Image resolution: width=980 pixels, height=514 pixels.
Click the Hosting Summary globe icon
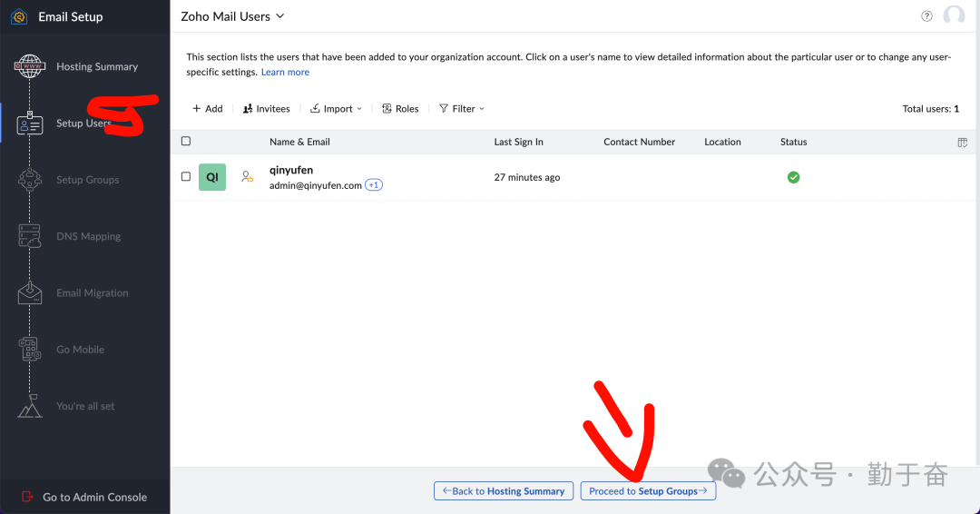click(30, 66)
